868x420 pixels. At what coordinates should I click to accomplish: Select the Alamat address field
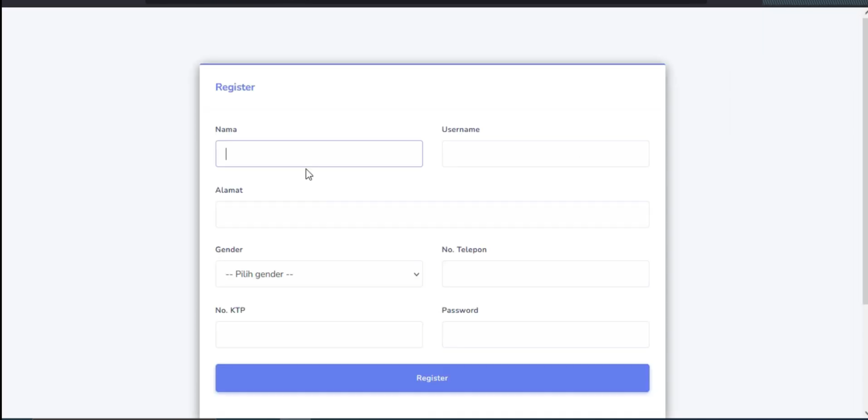tap(432, 214)
